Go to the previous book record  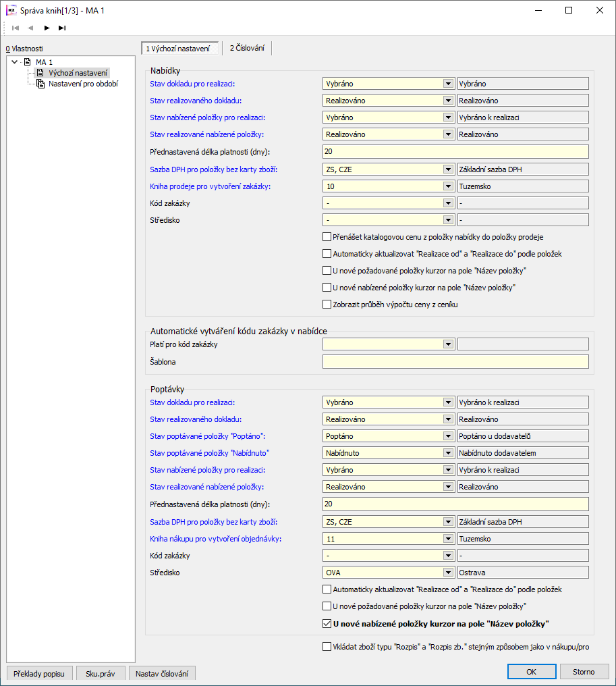tap(30, 28)
